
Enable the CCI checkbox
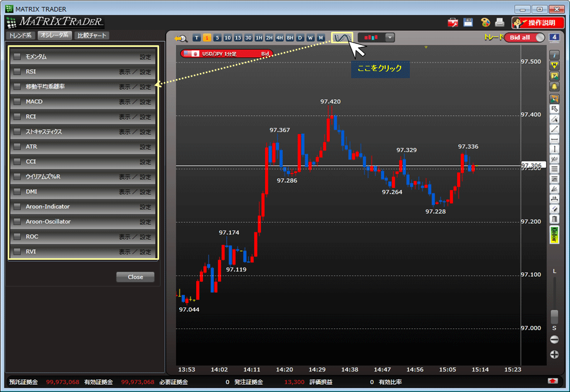[17, 162]
